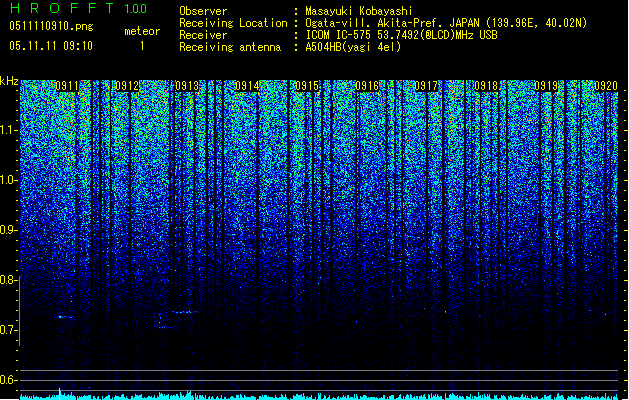Click the 1.1 frequency axis label

[x=9, y=130]
